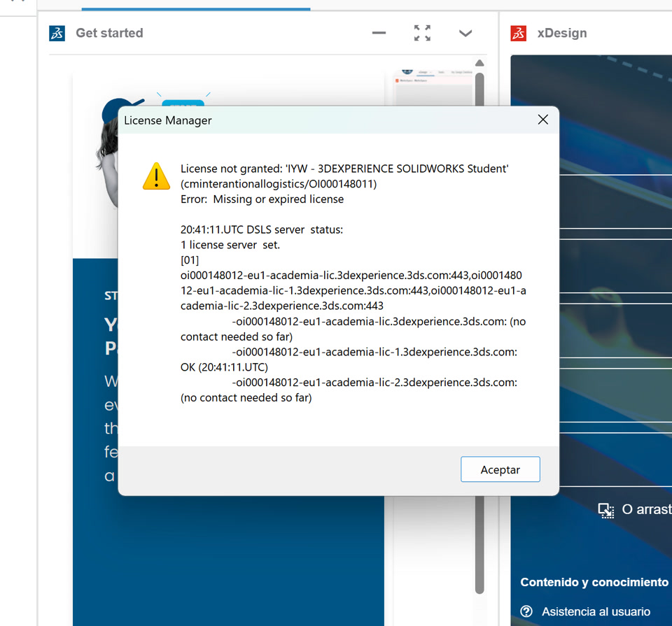Click the 'Get started' widget title
This screenshot has height=626, width=672.
tap(109, 33)
